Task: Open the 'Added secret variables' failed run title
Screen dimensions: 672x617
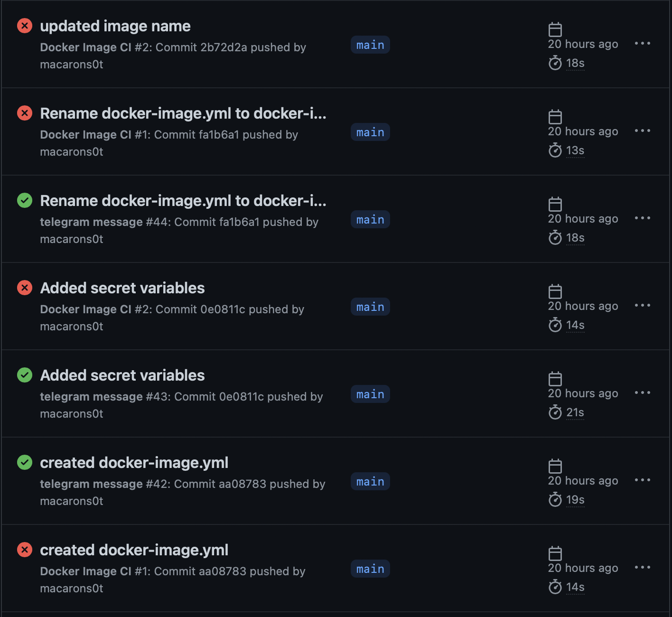Action: (x=122, y=288)
